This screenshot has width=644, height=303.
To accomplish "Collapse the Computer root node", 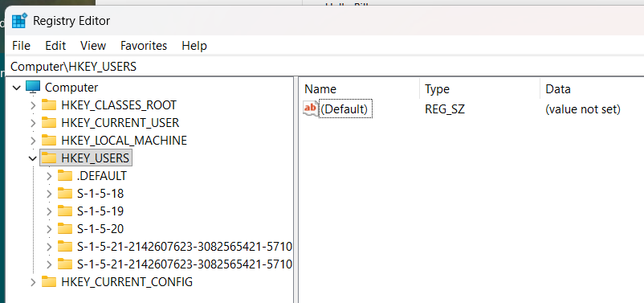I will tap(17, 88).
